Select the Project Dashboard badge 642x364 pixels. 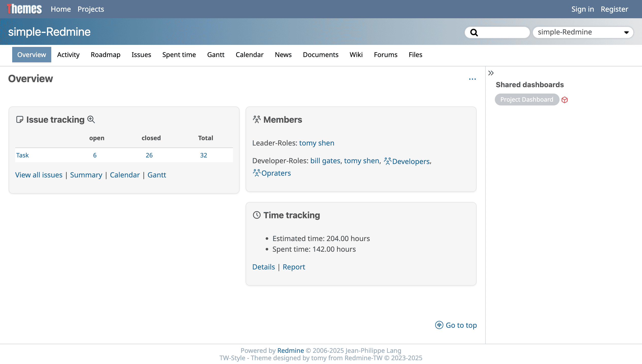click(527, 100)
